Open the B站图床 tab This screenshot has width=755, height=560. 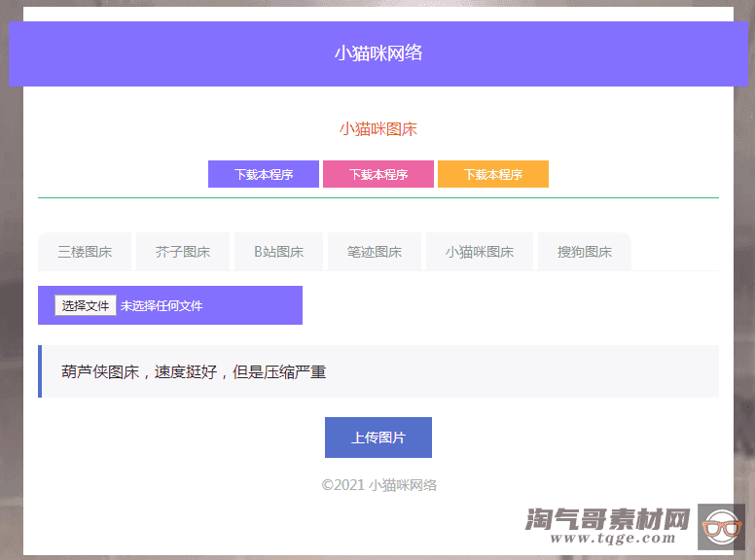pyautogui.click(x=279, y=252)
